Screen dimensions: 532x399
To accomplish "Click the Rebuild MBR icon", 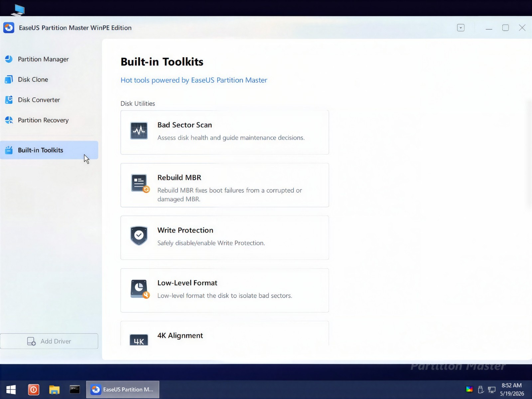I will (140, 184).
